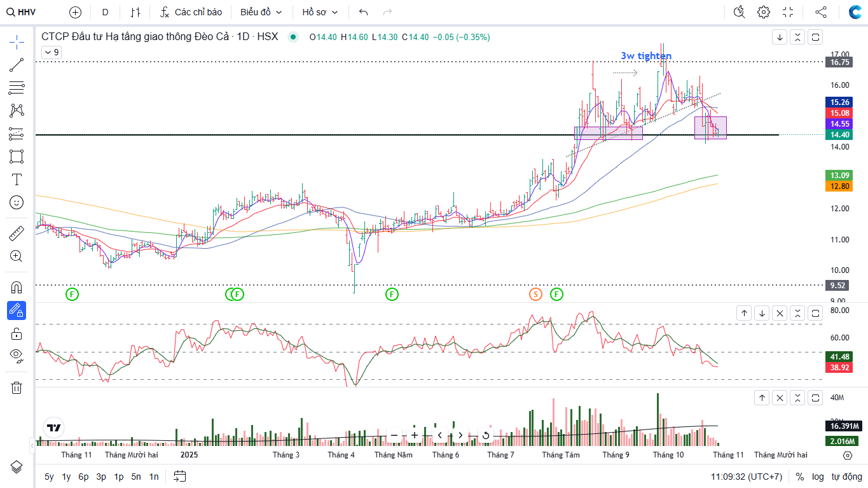The width and height of the screenshot is (868, 488).
Task: Open chart settings gear icon
Action: click(764, 12)
